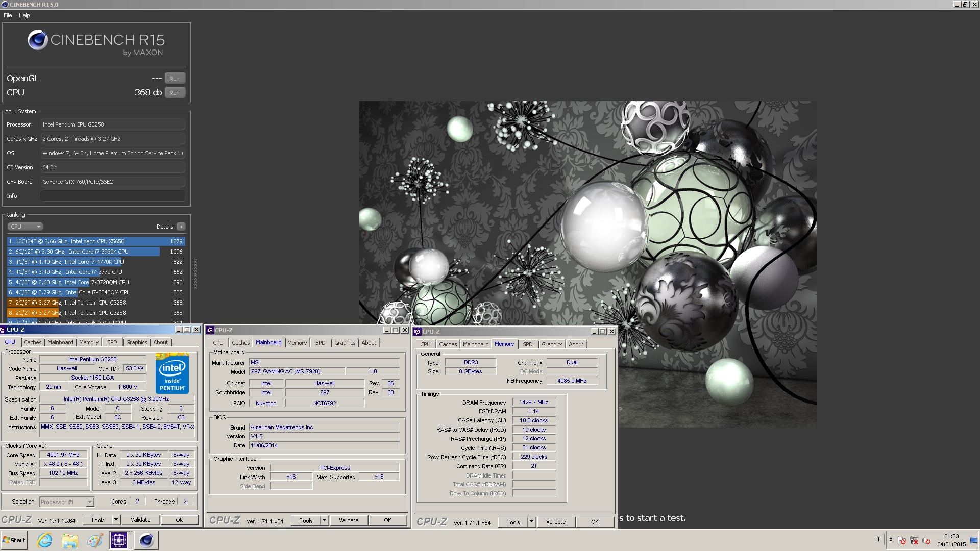Image resolution: width=980 pixels, height=551 pixels.
Task: Open the Processor #1 selection dropdown
Action: tap(67, 502)
